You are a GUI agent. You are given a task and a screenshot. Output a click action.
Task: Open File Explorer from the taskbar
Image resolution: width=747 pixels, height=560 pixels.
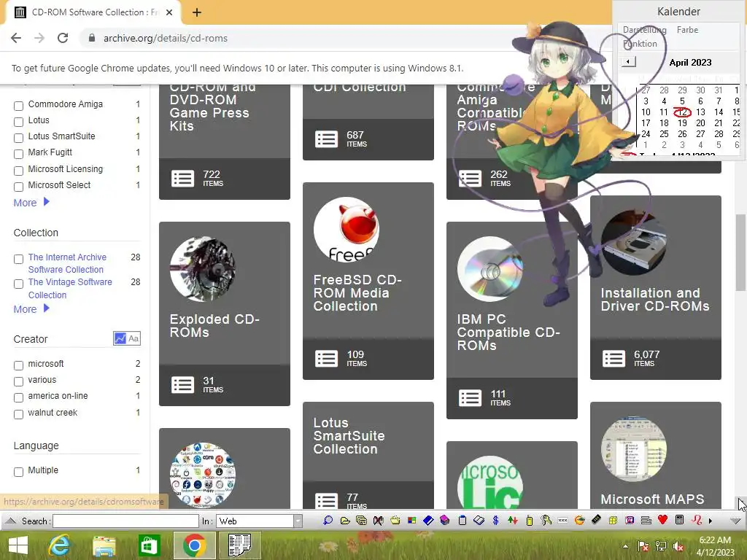point(104,545)
